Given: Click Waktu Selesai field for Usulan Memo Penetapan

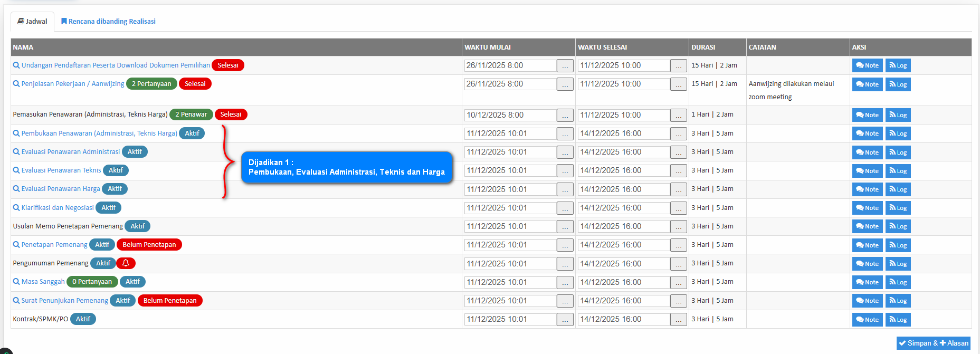Looking at the screenshot, I should click(623, 226).
